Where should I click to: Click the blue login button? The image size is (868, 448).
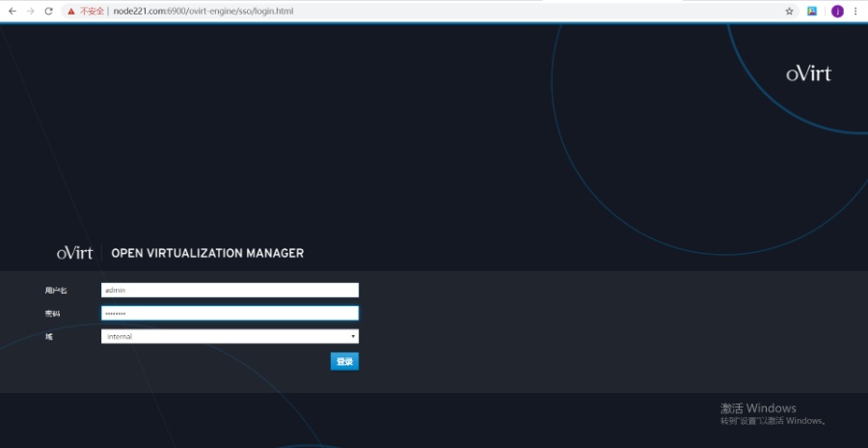click(x=344, y=361)
